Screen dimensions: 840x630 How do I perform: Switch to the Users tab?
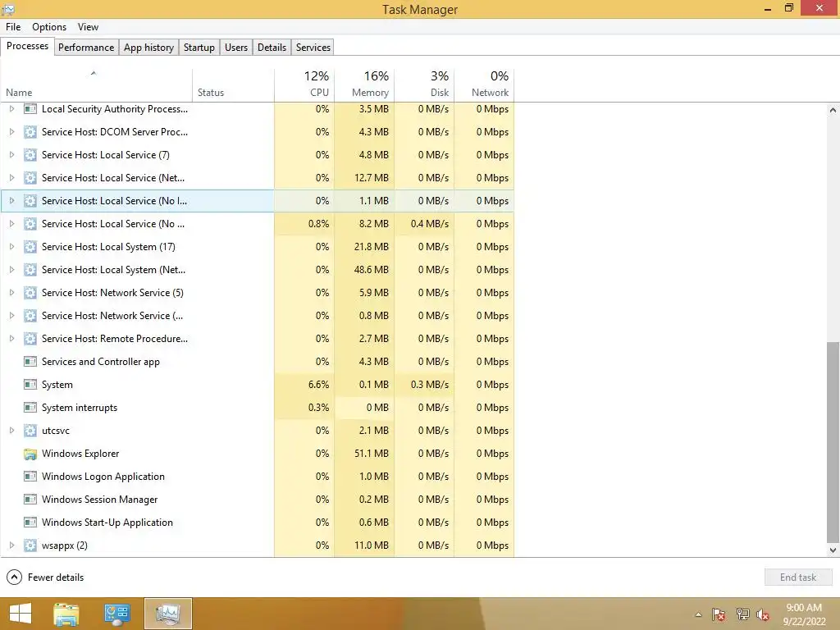click(236, 47)
